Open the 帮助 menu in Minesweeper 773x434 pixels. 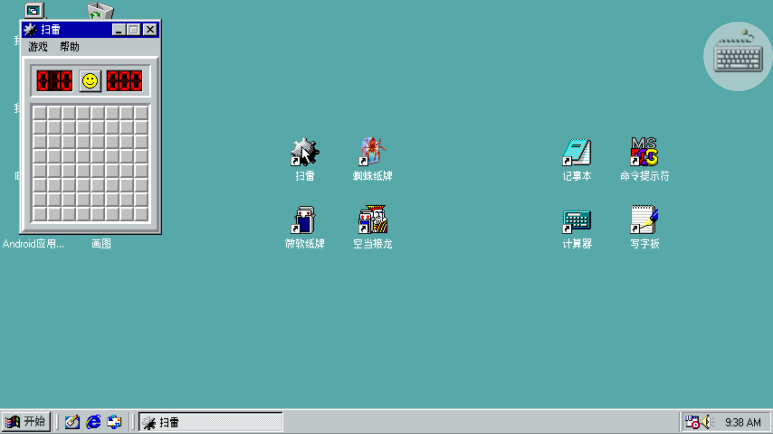click(x=69, y=47)
